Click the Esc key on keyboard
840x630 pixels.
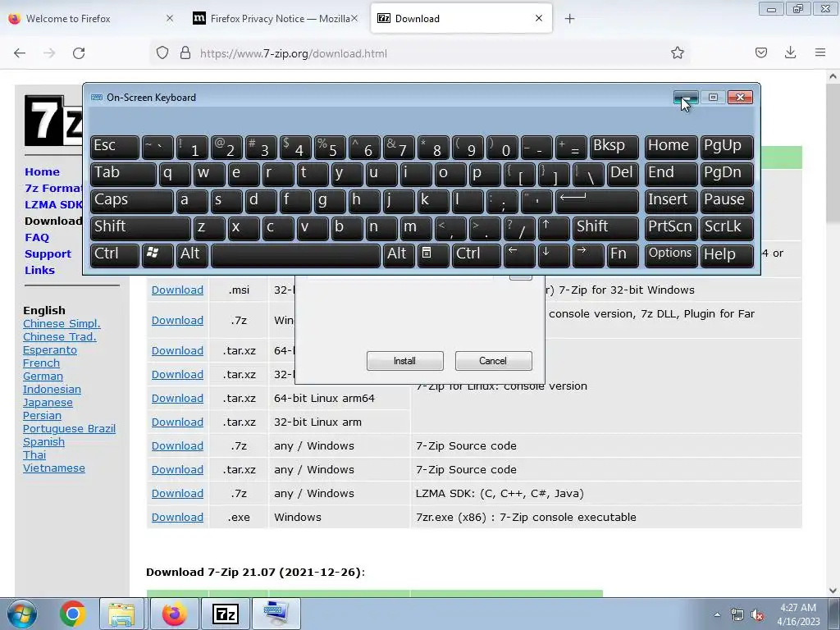(115, 146)
